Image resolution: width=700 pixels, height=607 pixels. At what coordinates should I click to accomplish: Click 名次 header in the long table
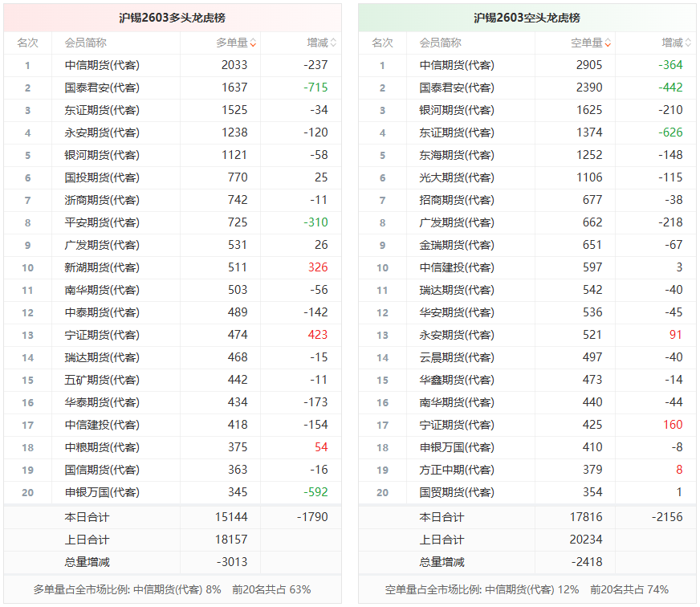[x=27, y=43]
